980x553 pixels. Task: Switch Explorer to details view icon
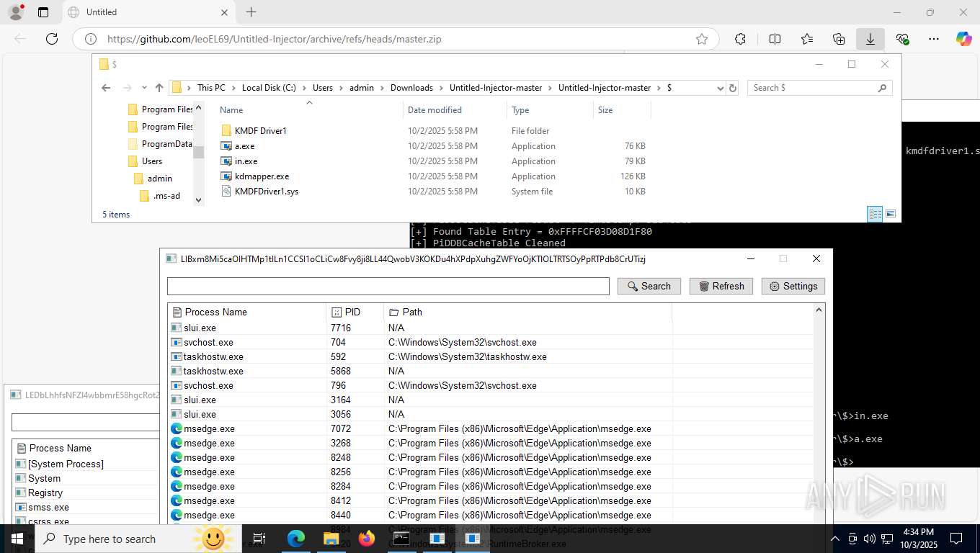click(x=875, y=214)
